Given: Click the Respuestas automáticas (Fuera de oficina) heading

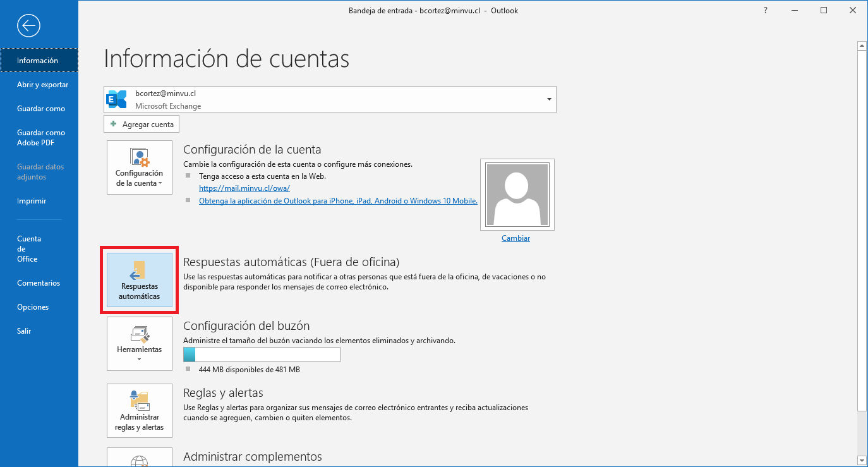Looking at the screenshot, I should coord(291,262).
